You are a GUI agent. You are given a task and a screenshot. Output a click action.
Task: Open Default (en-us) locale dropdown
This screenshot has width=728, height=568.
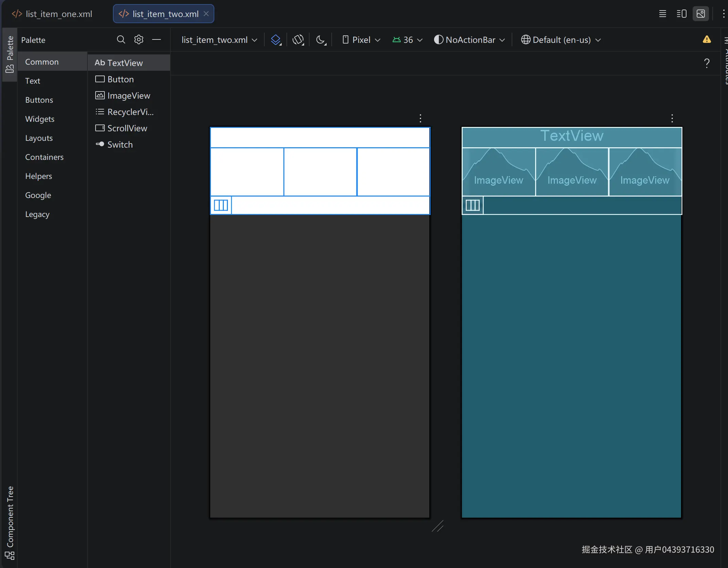pyautogui.click(x=561, y=40)
